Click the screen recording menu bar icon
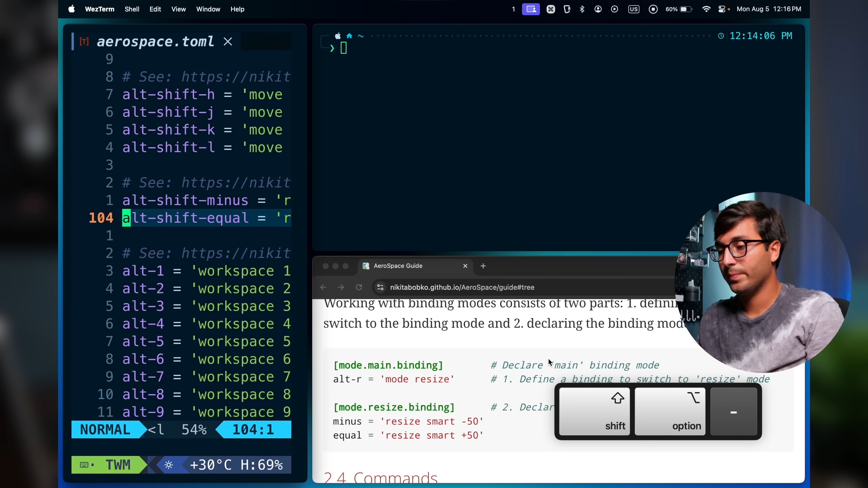 [x=653, y=9]
